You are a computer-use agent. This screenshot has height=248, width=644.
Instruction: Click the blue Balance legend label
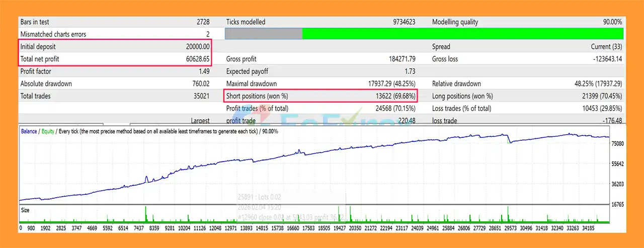(29, 131)
